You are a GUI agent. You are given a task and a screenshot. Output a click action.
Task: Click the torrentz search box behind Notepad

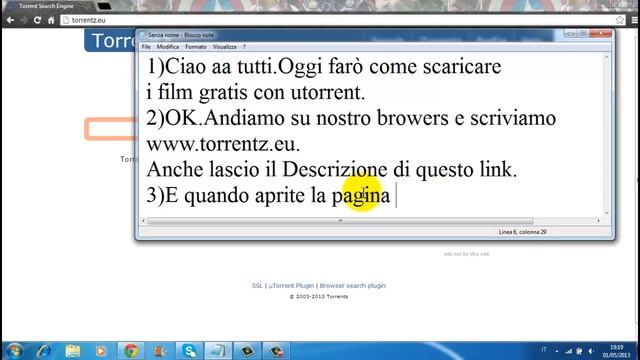111,129
